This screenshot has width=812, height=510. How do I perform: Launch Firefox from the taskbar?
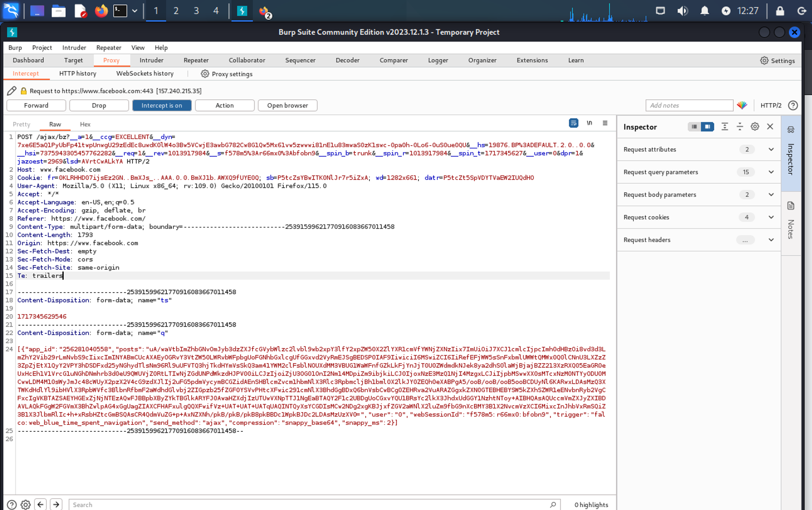tap(101, 11)
